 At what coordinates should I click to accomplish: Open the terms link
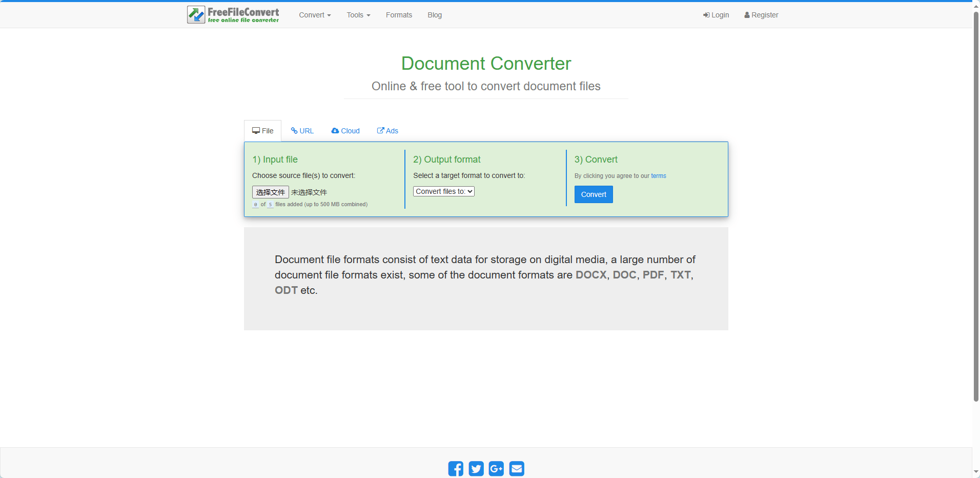tap(658, 176)
